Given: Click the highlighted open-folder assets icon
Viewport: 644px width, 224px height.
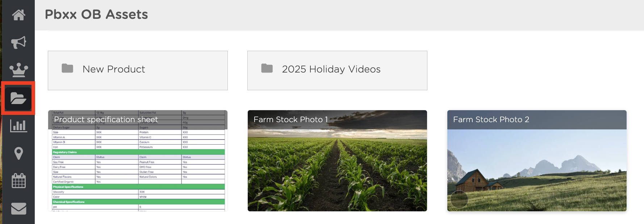Looking at the screenshot, I should click(x=18, y=98).
